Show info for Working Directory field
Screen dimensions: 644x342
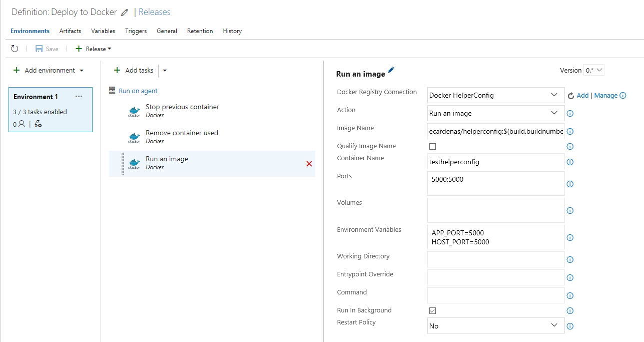pyautogui.click(x=570, y=260)
